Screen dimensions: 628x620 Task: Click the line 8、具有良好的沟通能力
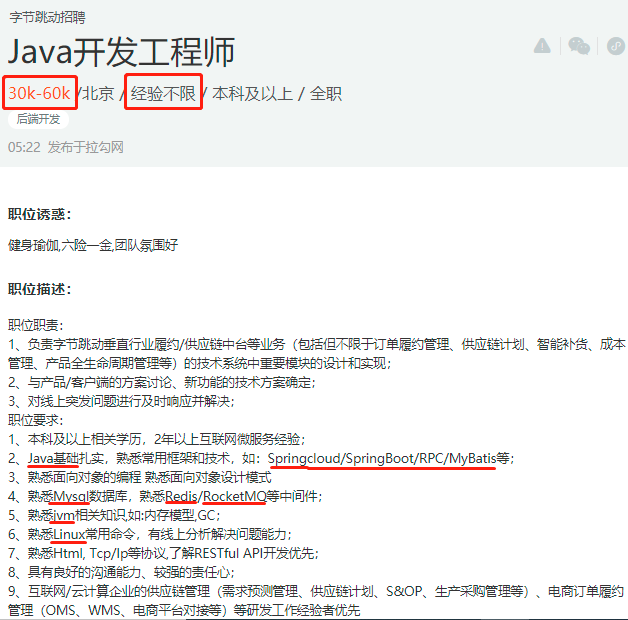[121, 572]
